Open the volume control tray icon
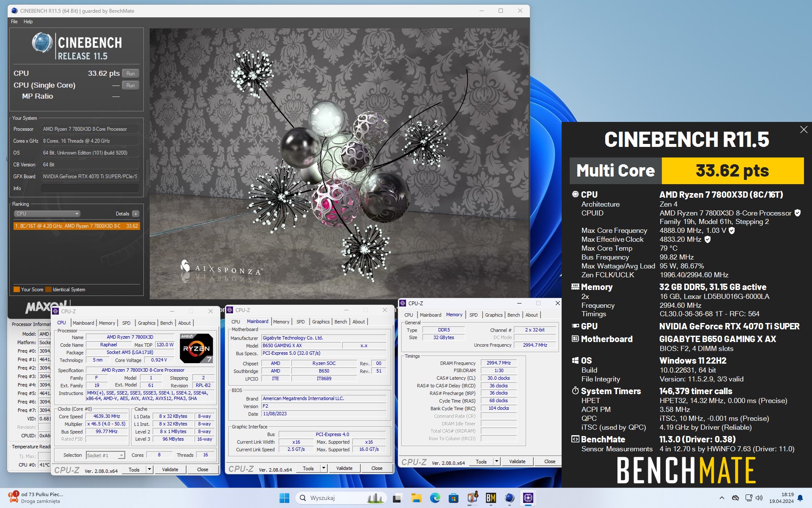 (759, 498)
